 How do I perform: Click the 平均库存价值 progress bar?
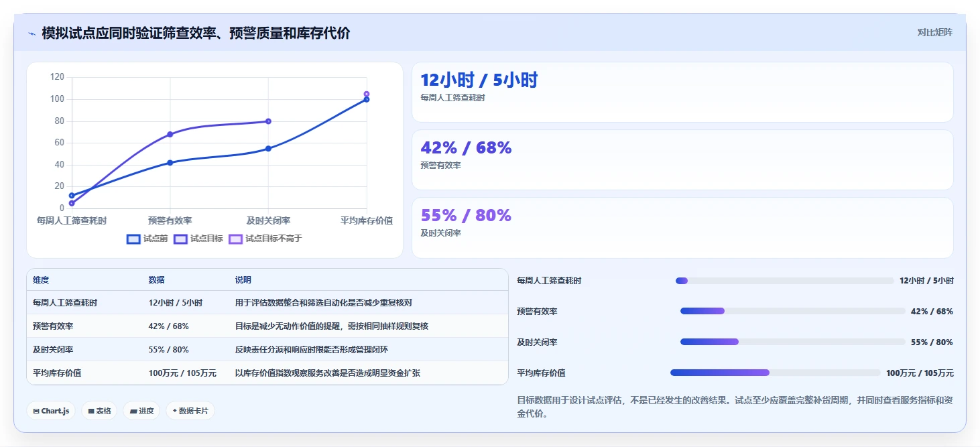(x=776, y=373)
